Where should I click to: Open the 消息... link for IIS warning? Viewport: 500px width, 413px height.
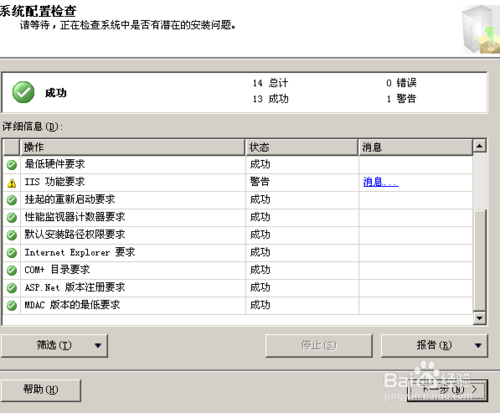380,182
